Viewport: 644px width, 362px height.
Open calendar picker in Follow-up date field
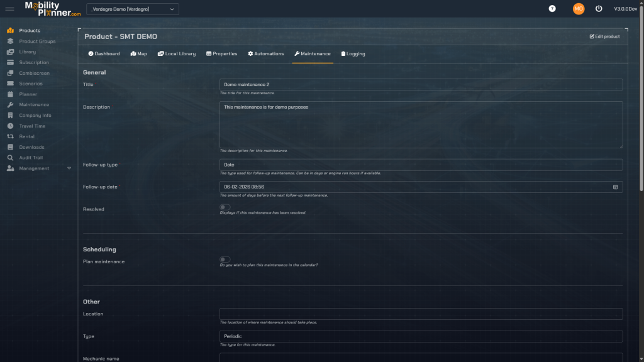pyautogui.click(x=615, y=187)
